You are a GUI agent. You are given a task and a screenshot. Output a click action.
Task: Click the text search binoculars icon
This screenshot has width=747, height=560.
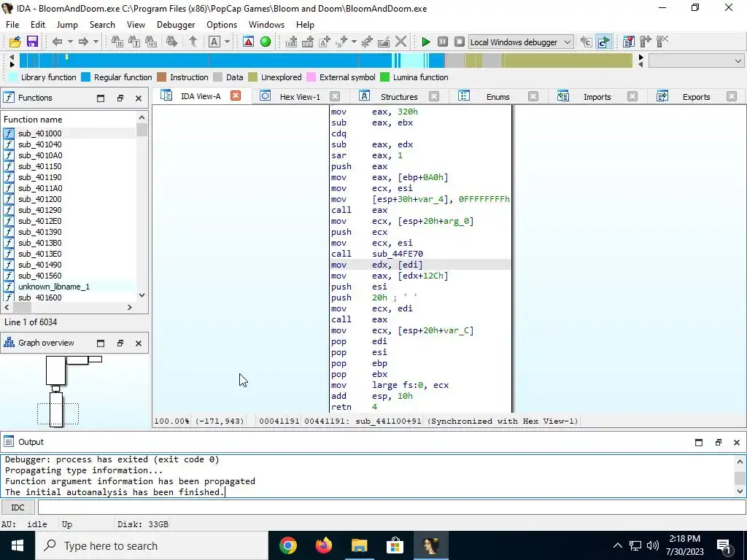coord(134,42)
